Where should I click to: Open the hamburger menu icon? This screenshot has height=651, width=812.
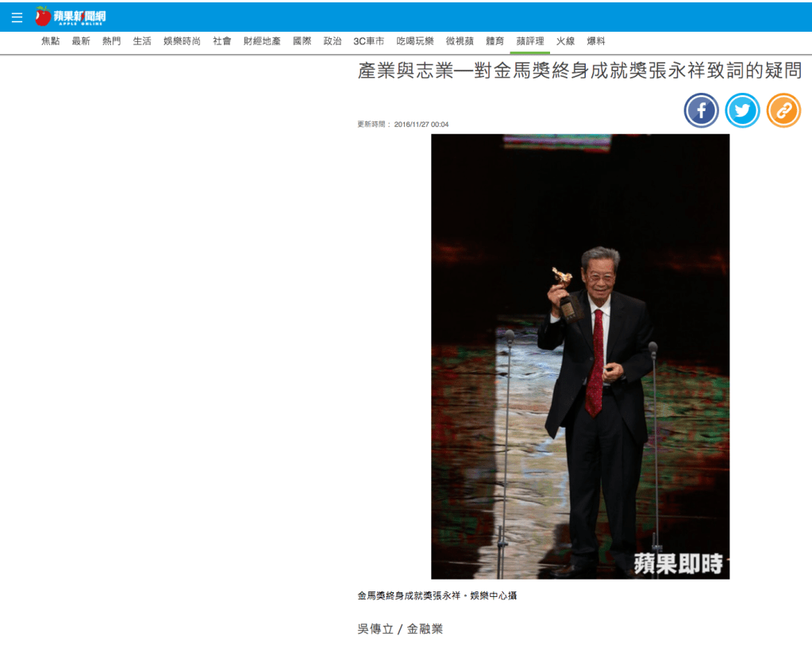pos(17,17)
